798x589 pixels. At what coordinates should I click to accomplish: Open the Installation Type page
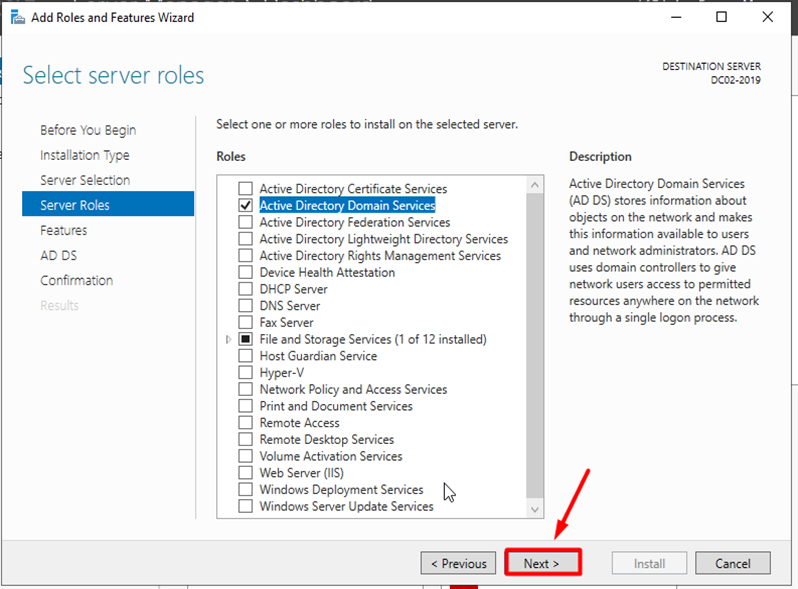pos(84,155)
